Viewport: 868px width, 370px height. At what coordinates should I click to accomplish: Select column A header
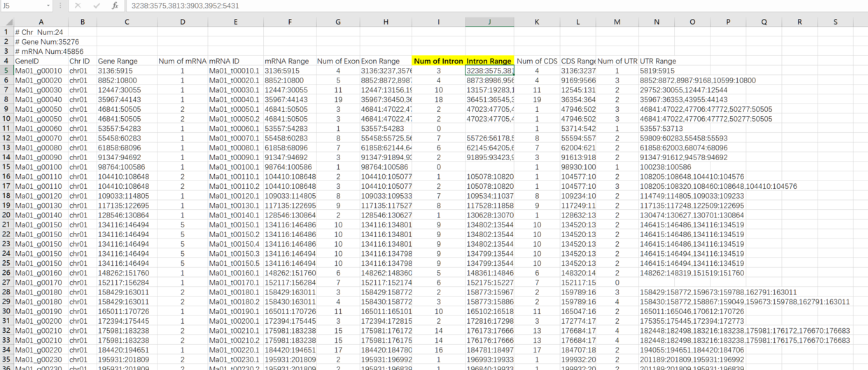click(x=41, y=22)
